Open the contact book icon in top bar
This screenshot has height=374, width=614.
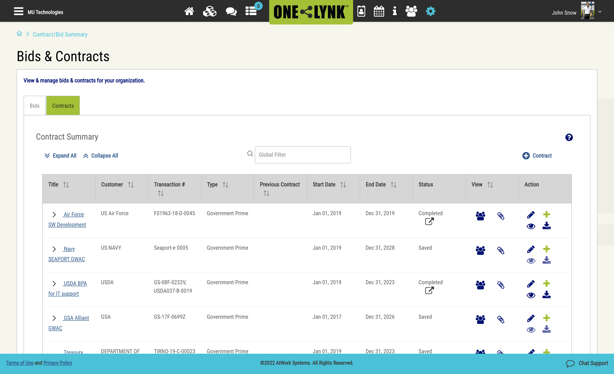coord(361,11)
